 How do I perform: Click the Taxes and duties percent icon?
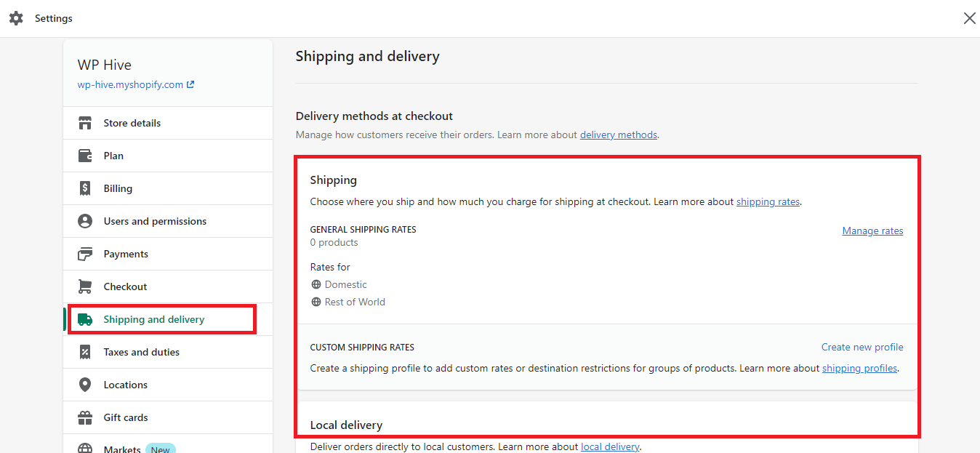pyautogui.click(x=85, y=352)
